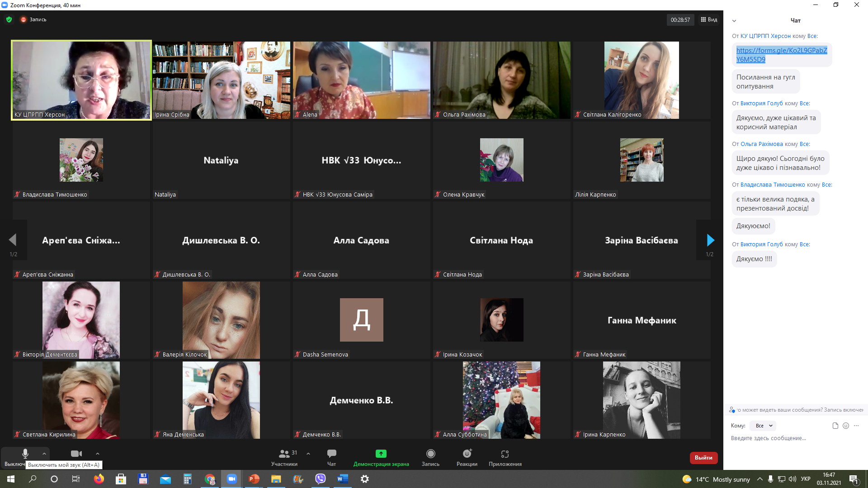This screenshot has height=488, width=868.
Task: Open Word from the taskbar
Action: pos(343,479)
